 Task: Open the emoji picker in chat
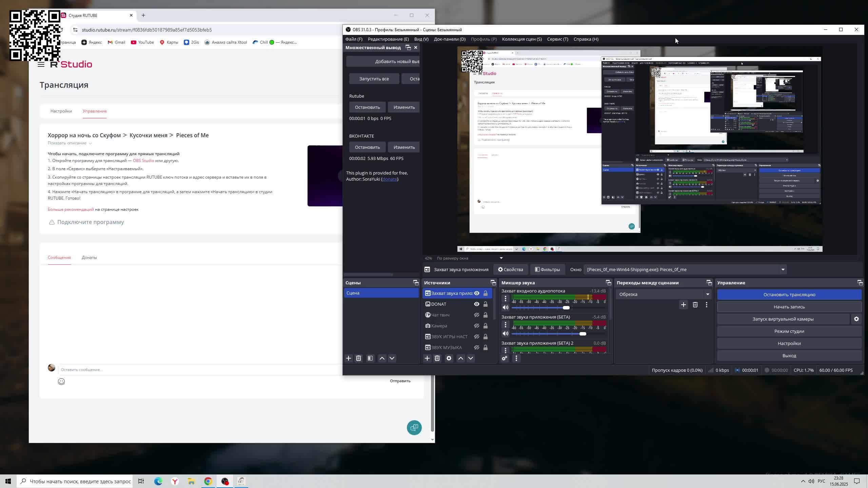61,382
